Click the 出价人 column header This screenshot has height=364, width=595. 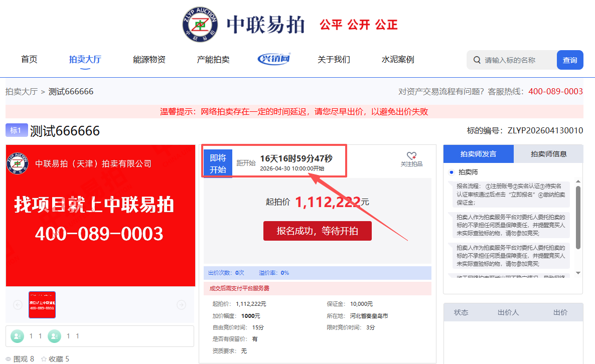point(508,312)
